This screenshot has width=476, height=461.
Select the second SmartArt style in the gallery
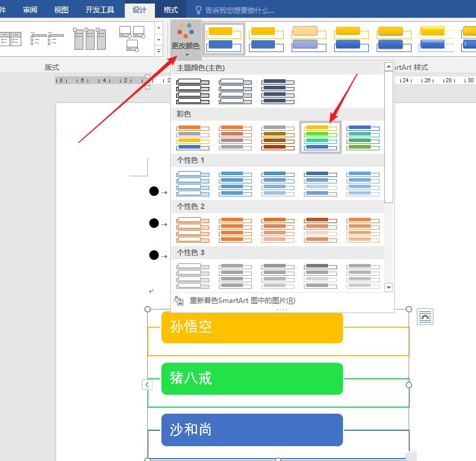pyautogui.click(x=266, y=38)
